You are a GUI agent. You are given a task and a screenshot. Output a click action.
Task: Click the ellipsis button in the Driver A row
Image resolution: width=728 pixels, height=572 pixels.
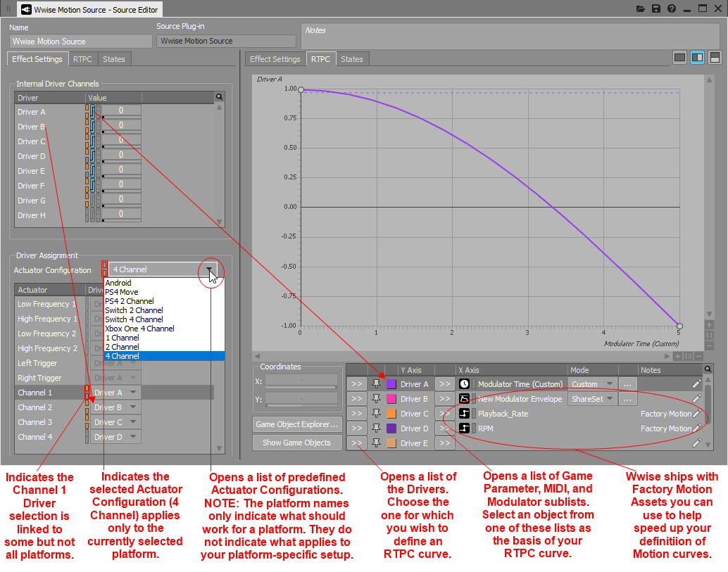(x=628, y=384)
